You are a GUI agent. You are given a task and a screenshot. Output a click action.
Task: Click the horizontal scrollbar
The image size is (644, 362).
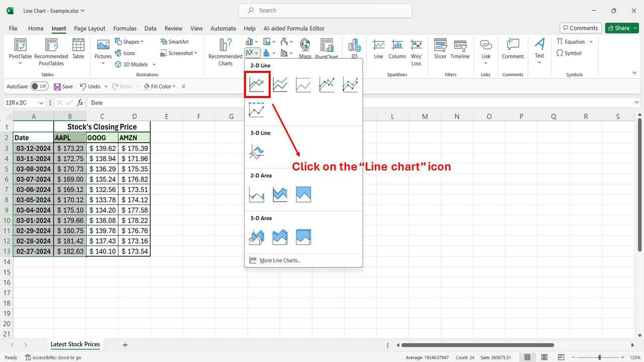[477, 345]
